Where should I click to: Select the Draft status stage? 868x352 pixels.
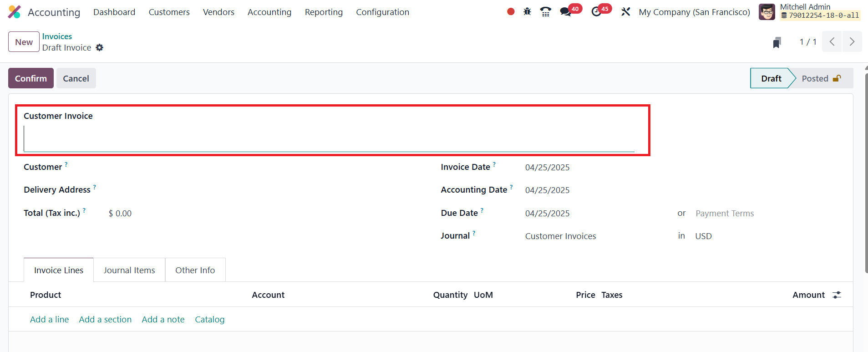771,78
